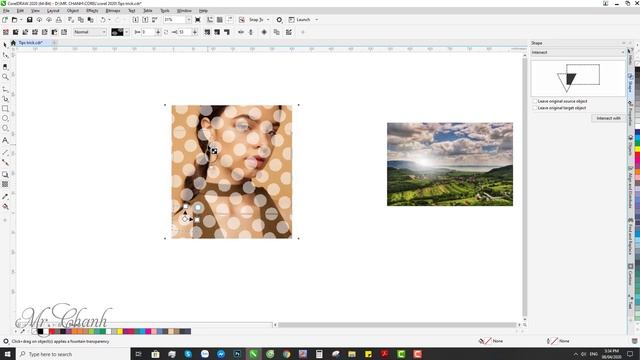Click the horizontal scrollbar below canvas
Image resolution: width=640 pixels, height=360 pixels.
[397, 325]
